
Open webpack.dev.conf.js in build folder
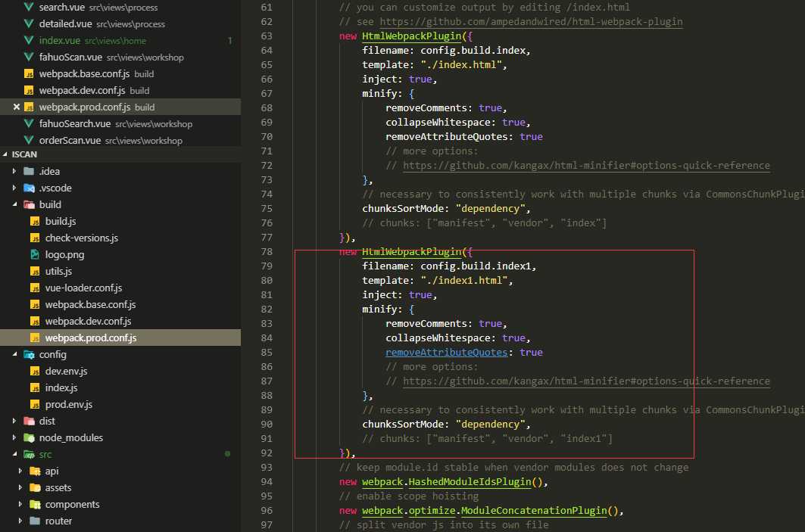[120, 321]
